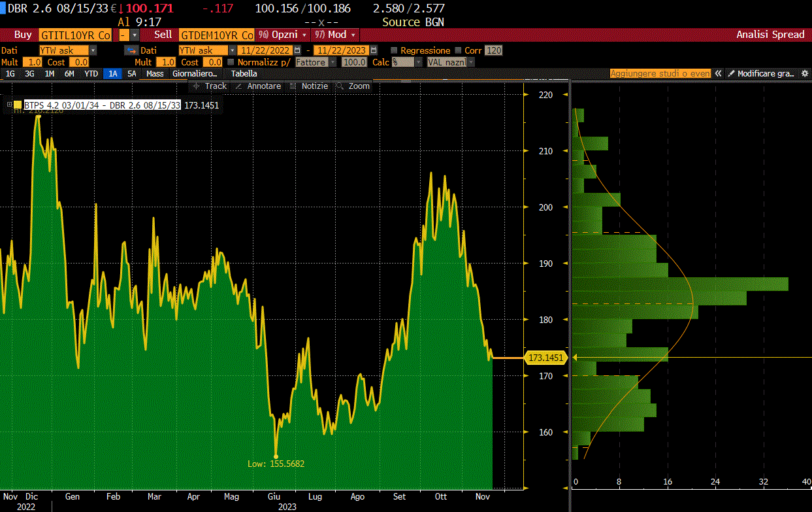Activate the Track crosshair tool
The height and width of the screenshot is (512, 812).
click(x=210, y=86)
